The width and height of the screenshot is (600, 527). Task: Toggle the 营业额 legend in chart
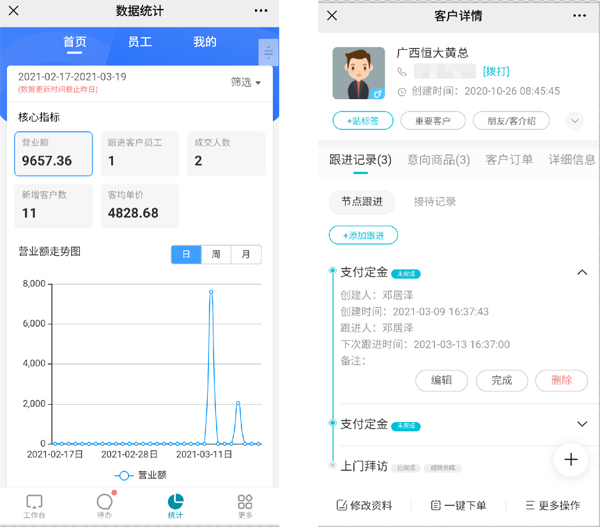(x=140, y=475)
